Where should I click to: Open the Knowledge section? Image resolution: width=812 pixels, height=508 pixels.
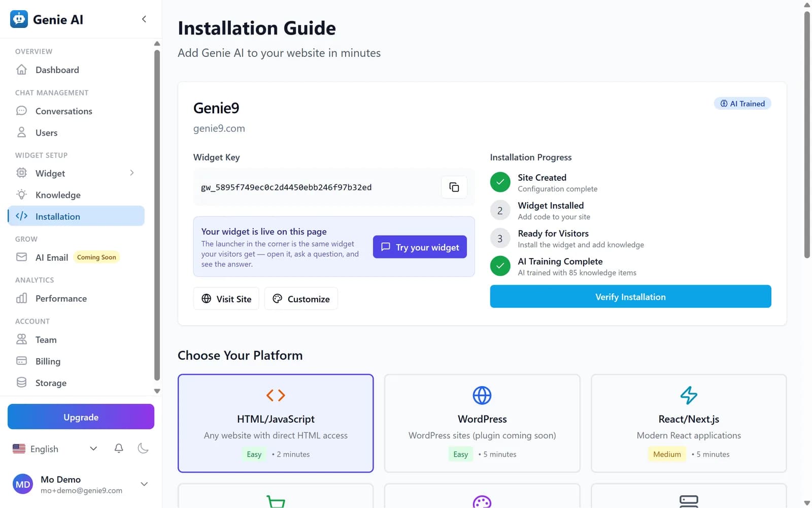pyautogui.click(x=76, y=195)
